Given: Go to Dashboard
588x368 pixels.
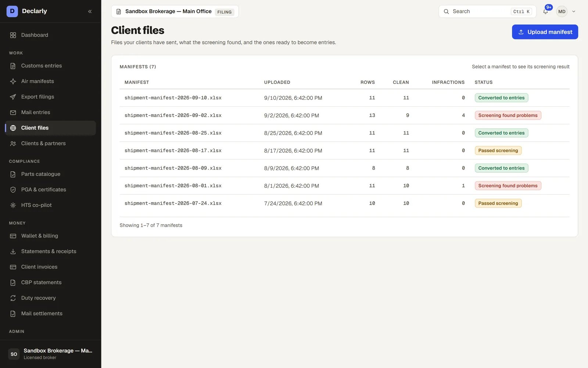Looking at the screenshot, I should point(50,35).
